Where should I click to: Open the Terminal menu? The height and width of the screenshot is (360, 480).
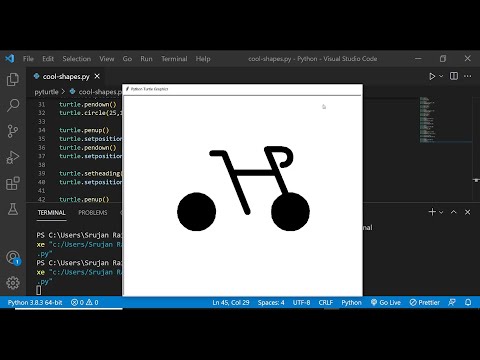click(x=174, y=59)
